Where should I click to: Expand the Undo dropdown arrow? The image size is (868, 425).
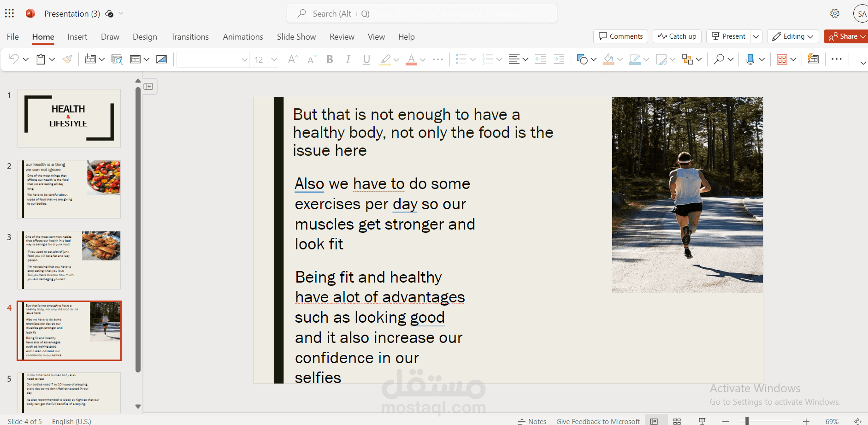26,59
